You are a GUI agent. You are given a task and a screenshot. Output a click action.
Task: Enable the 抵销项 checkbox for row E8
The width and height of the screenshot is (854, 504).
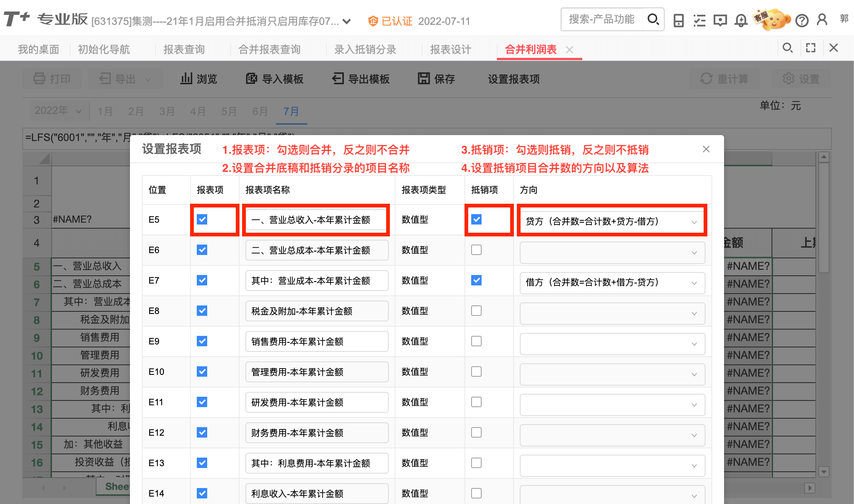[x=476, y=311]
